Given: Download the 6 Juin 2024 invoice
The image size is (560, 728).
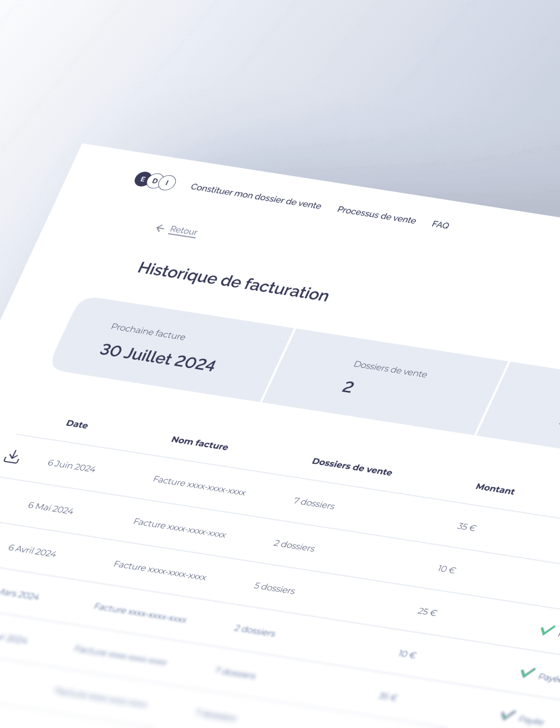Looking at the screenshot, I should pyautogui.click(x=12, y=457).
